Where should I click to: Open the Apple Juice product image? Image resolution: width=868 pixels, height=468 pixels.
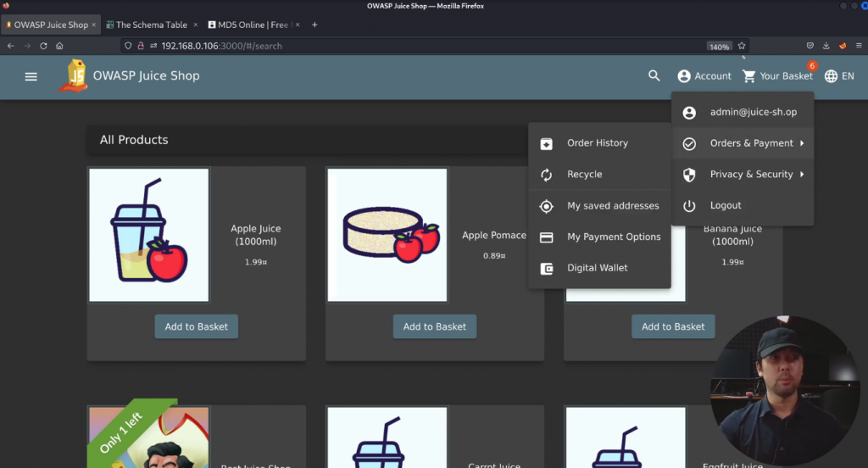click(149, 236)
